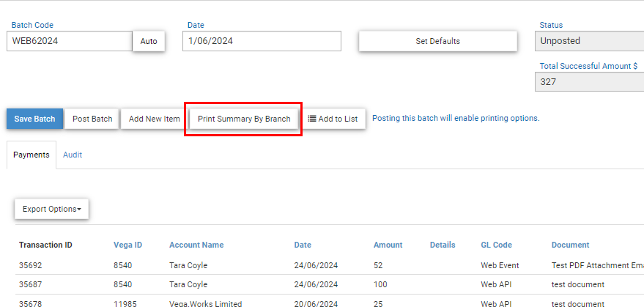Click Add New Item button
This screenshot has height=307, width=644.
[x=155, y=119]
